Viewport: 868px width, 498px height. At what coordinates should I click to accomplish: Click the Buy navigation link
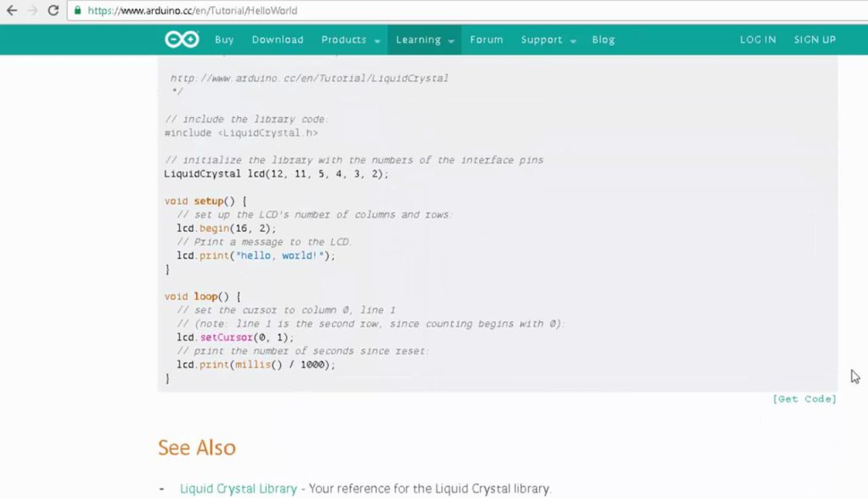tap(224, 39)
